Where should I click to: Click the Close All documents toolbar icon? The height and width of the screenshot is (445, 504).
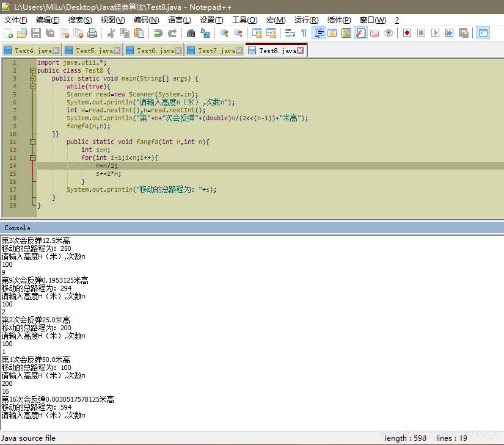[x=78, y=33]
